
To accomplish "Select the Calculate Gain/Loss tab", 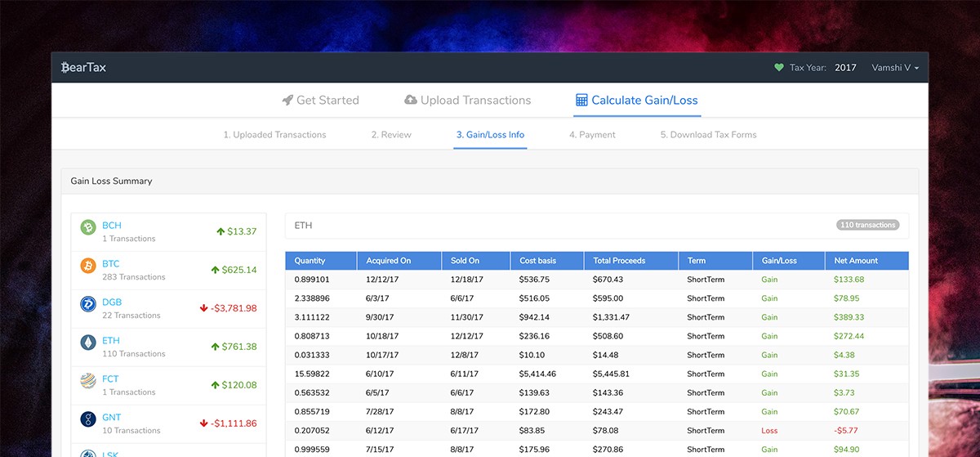I will [636, 101].
